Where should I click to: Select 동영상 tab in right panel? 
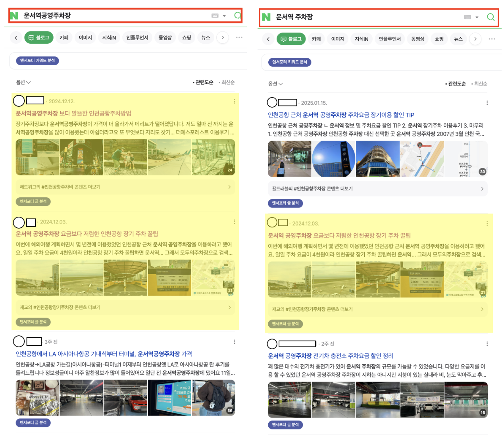pyautogui.click(x=417, y=39)
